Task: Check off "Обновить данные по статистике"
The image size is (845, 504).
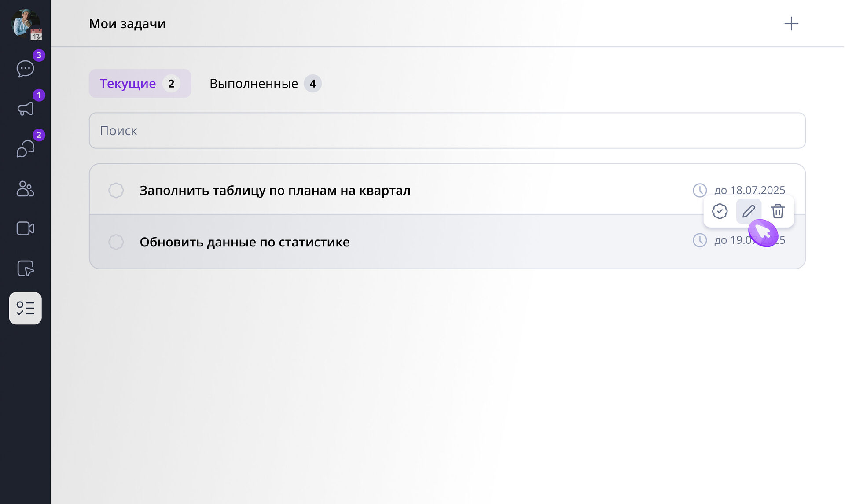Action: tap(116, 242)
